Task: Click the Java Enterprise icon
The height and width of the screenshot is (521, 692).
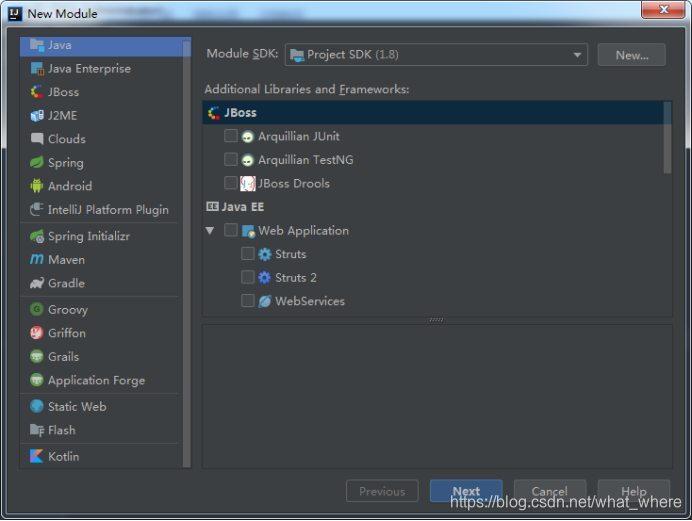Action: coord(37,68)
